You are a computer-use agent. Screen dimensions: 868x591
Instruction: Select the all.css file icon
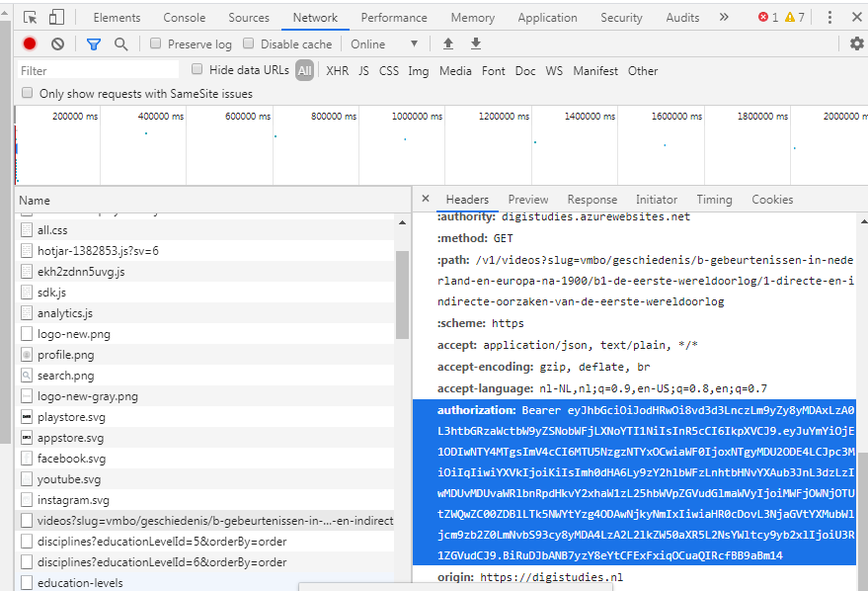point(26,230)
